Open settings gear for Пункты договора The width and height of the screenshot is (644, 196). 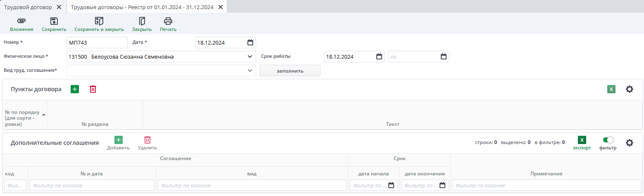630,89
